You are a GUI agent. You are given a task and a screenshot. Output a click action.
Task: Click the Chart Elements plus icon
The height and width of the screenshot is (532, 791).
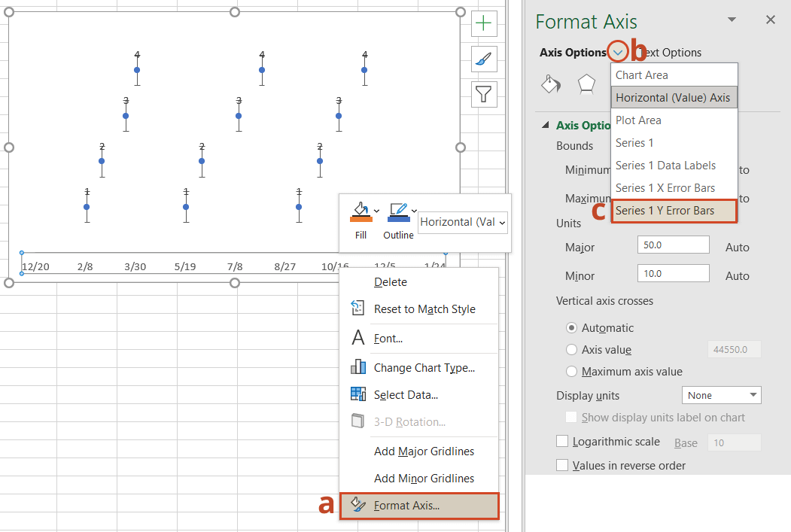click(483, 23)
